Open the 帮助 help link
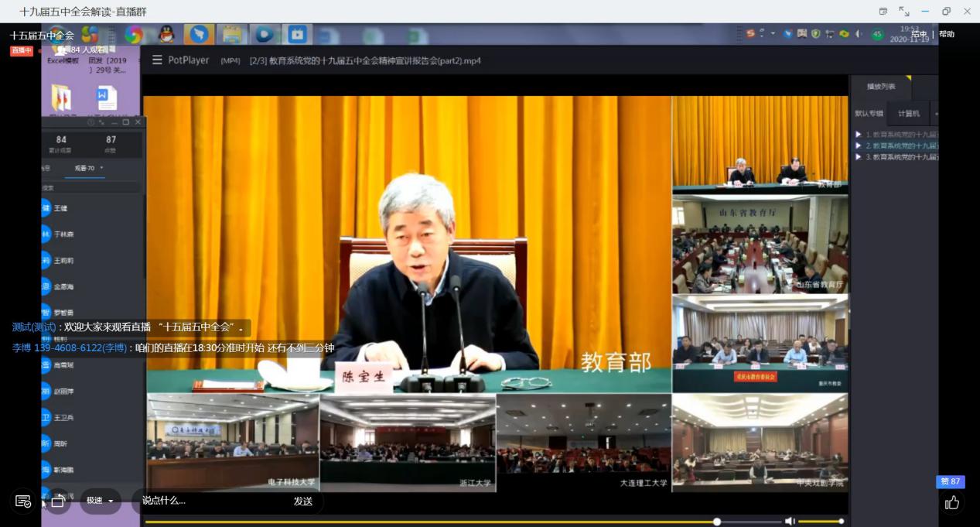The image size is (980, 527). tap(947, 34)
